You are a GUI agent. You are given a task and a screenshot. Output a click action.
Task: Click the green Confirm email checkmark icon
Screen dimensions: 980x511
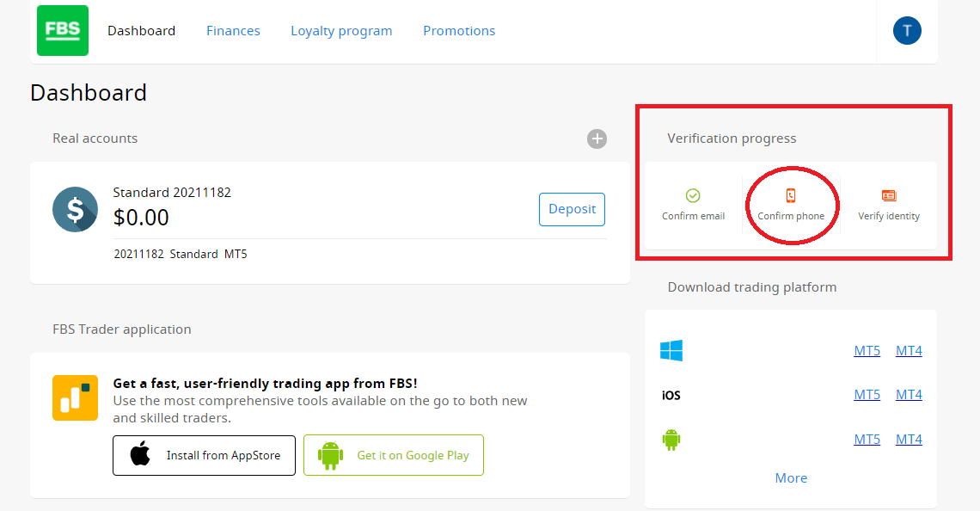coord(693,194)
